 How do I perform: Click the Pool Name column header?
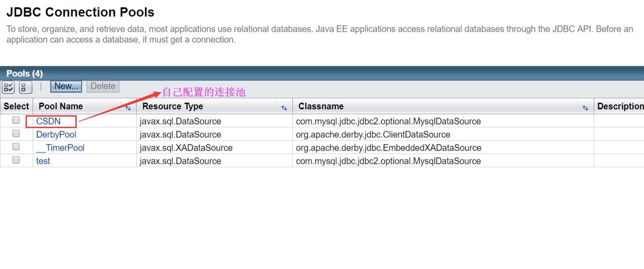pyautogui.click(x=61, y=106)
